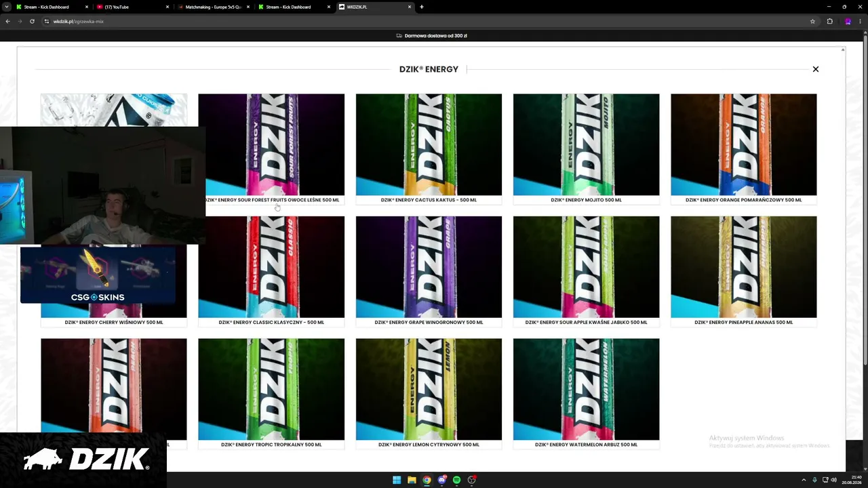The image size is (868, 488).
Task: Bookmark this page with the star icon
Action: click(x=812, y=21)
